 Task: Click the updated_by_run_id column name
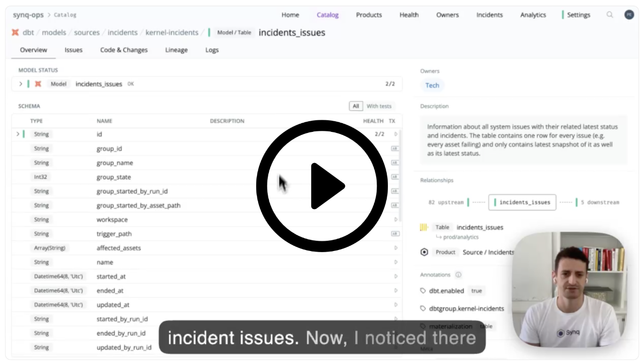pyautogui.click(x=124, y=347)
